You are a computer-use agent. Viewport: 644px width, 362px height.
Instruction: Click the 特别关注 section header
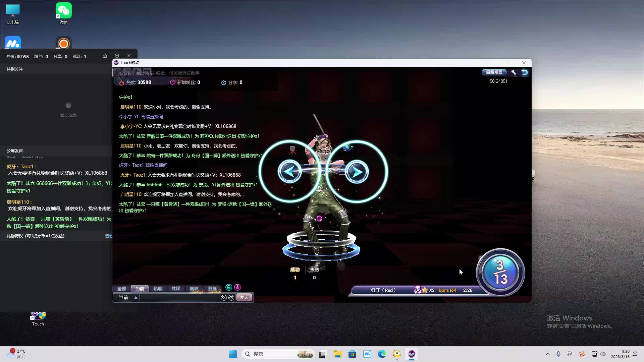(15, 69)
